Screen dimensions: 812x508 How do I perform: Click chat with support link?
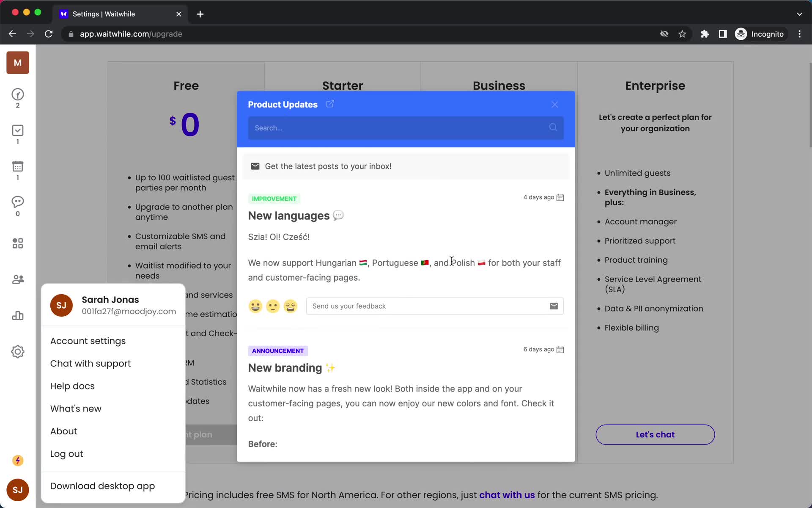(x=91, y=363)
